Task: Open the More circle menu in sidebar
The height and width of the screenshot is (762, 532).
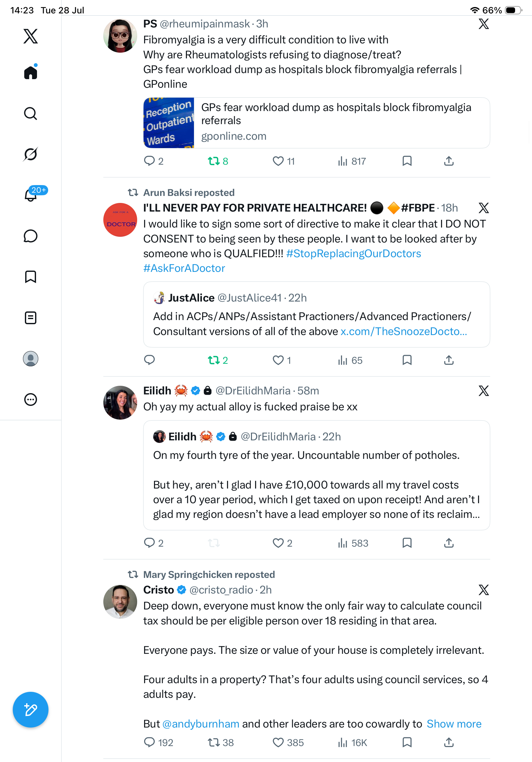Action: pyautogui.click(x=31, y=399)
